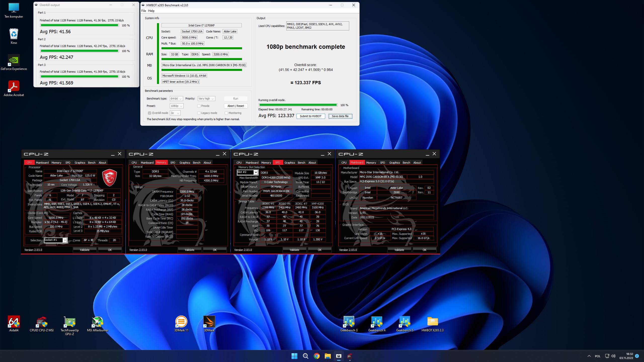Click Part 3 progress bar in Overkill output
644x362 pixels.
[79, 77]
